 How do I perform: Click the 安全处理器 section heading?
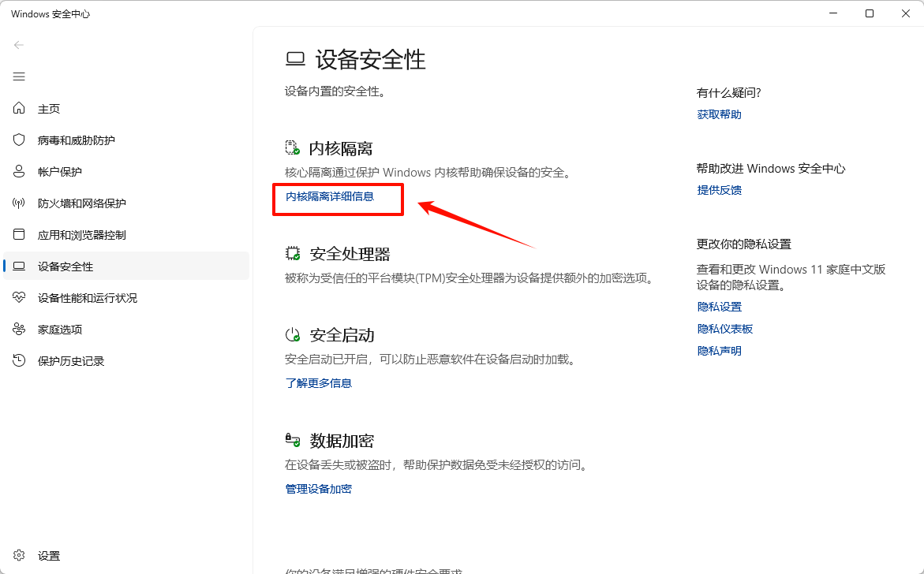(350, 254)
